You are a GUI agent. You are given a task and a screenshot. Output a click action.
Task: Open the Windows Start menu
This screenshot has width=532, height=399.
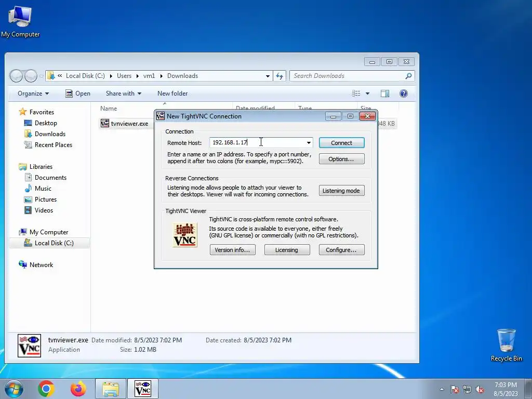14,389
